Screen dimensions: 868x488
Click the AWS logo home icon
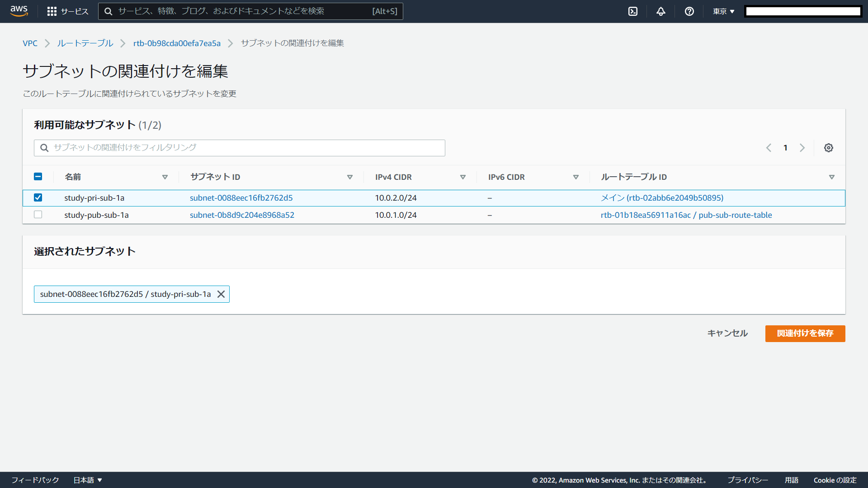[19, 11]
